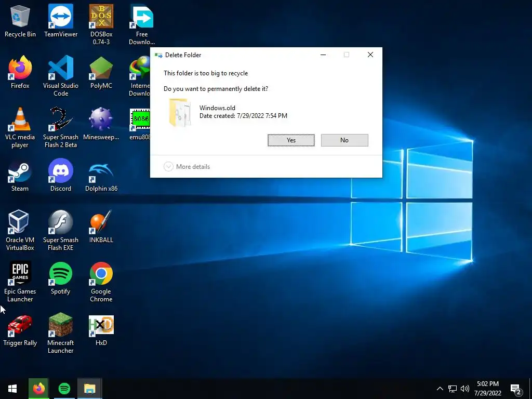Switch to Spotify in the taskbar
532x399 pixels.
pos(64,389)
